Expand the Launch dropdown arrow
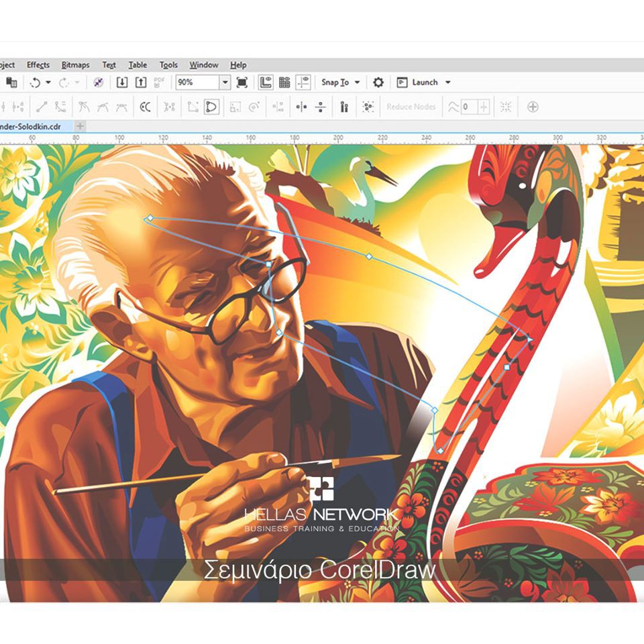This screenshot has width=644, height=644. click(x=447, y=82)
